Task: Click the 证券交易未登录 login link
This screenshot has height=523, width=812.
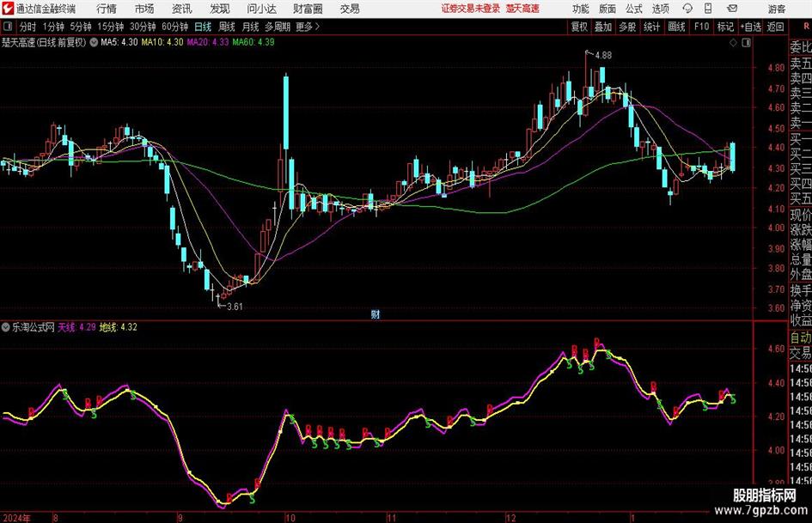Action: (471, 9)
